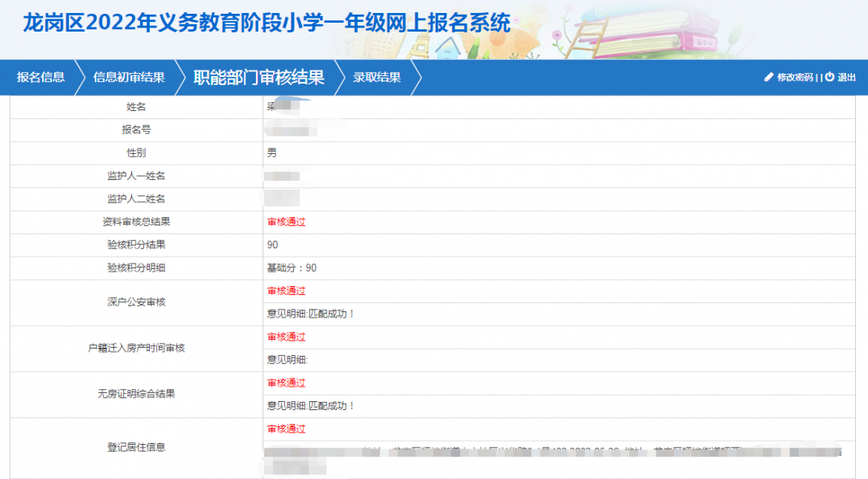Click the 深户公安审核 label

click(136, 302)
